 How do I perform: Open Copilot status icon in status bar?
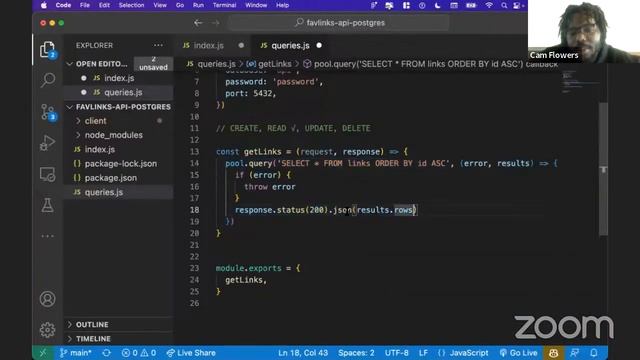[x=553, y=353]
